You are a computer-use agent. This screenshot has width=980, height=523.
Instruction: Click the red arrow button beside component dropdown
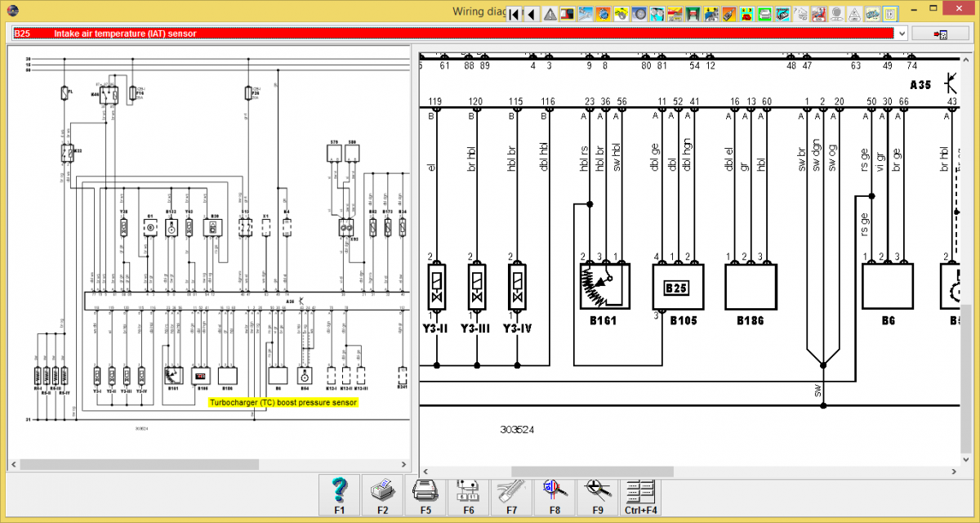940,34
